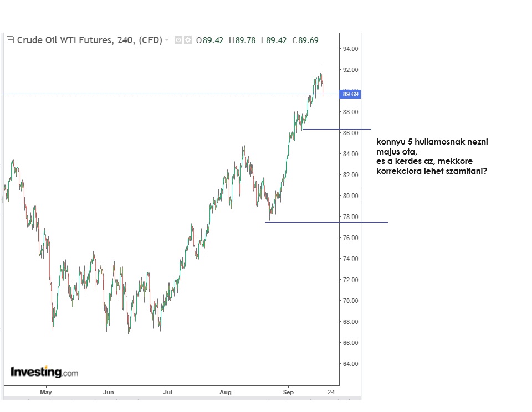The width and height of the screenshot is (532, 412).
Task: Click the closing value C89.69 in legend
Action: 305,40
